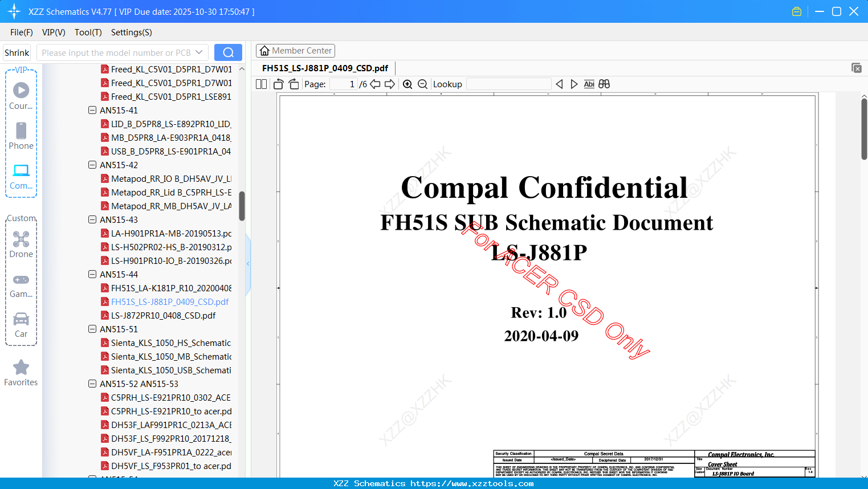868x489 pixels.
Task: Find previous lookup result triangle
Action: pyautogui.click(x=559, y=84)
